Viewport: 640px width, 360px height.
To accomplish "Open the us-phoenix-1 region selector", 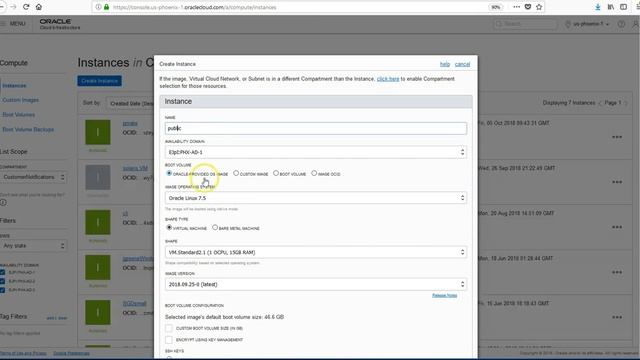I will 588,24.
